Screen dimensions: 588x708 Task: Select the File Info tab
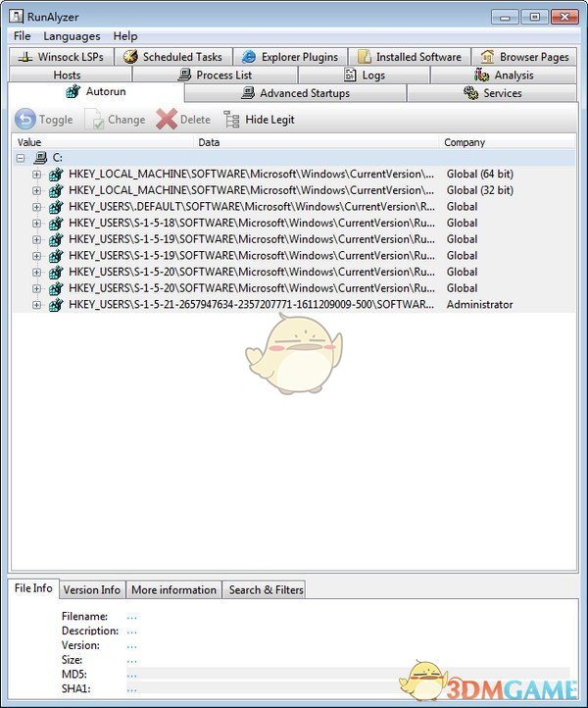pos(33,588)
